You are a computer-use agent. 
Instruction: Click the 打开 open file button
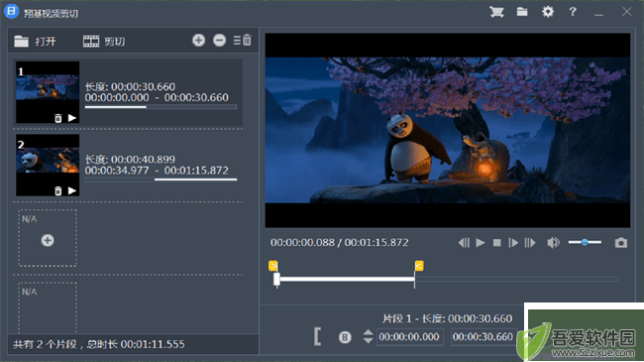click(35, 41)
